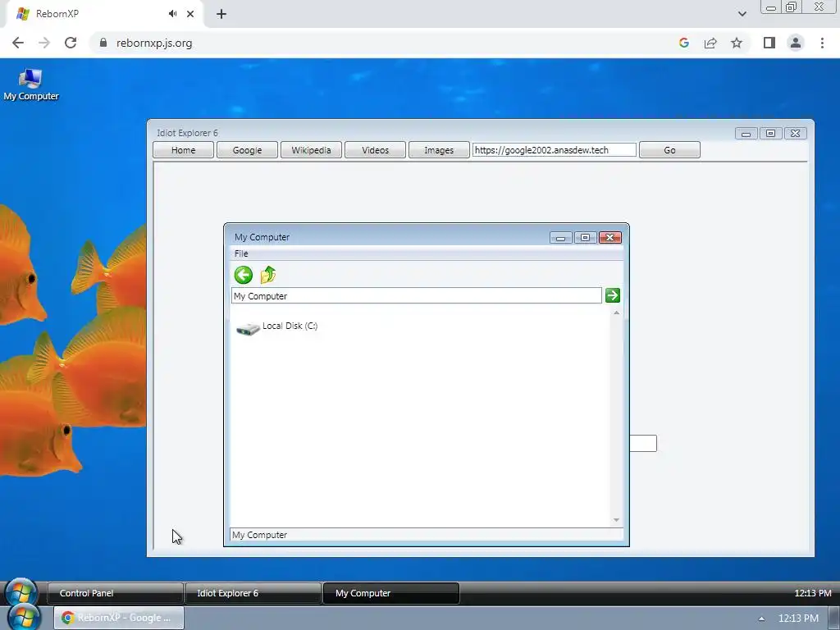Open a new Chrome tab

(x=221, y=14)
